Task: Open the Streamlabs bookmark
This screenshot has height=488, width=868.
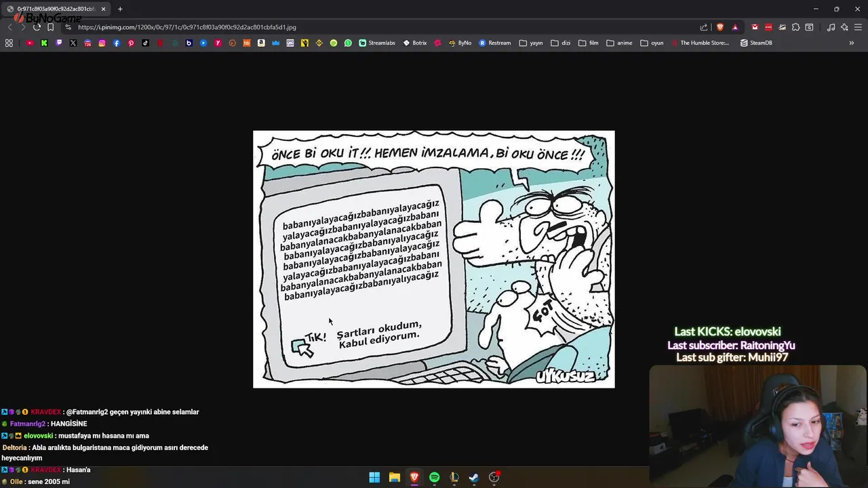Action: (377, 43)
